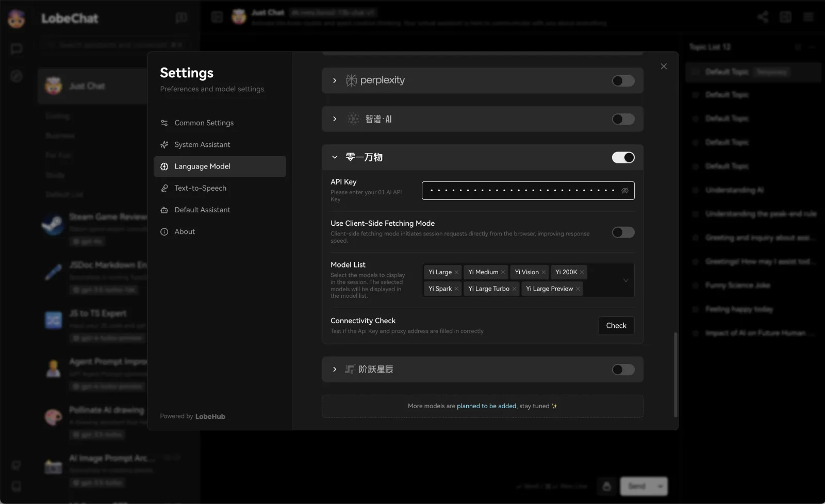Click the Check connectivity button
825x504 pixels.
(616, 325)
